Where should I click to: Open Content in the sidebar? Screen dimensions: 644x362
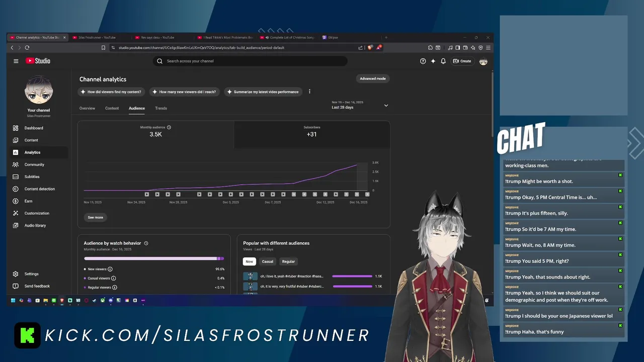point(39,140)
